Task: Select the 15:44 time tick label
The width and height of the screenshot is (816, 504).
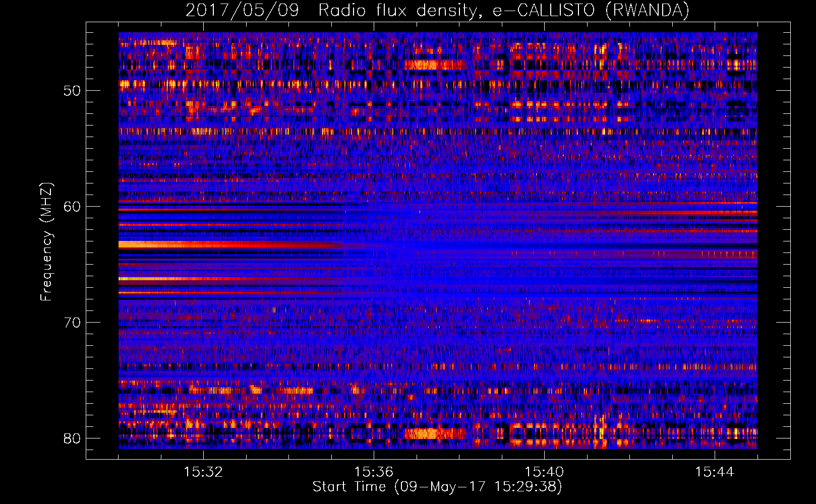Action: tap(715, 472)
